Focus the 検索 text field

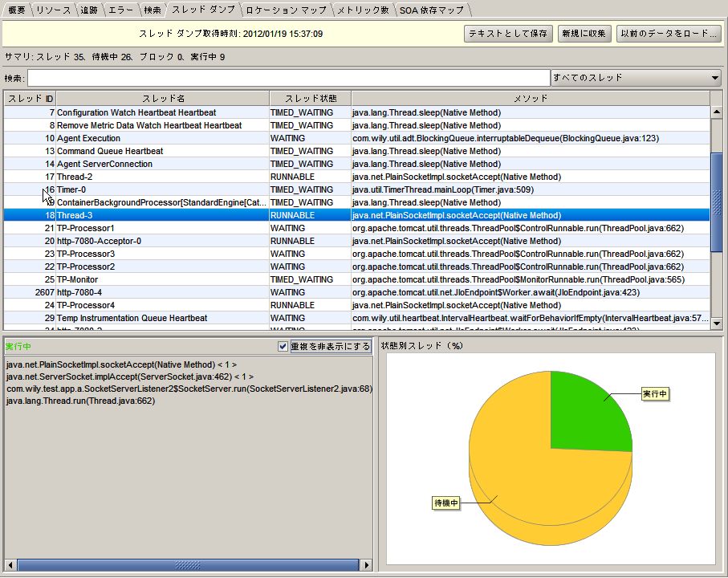pos(288,78)
